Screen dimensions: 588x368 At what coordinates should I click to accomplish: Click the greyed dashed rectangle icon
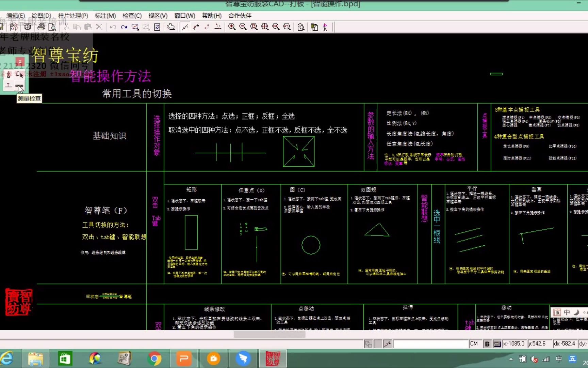[x=146, y=27]
